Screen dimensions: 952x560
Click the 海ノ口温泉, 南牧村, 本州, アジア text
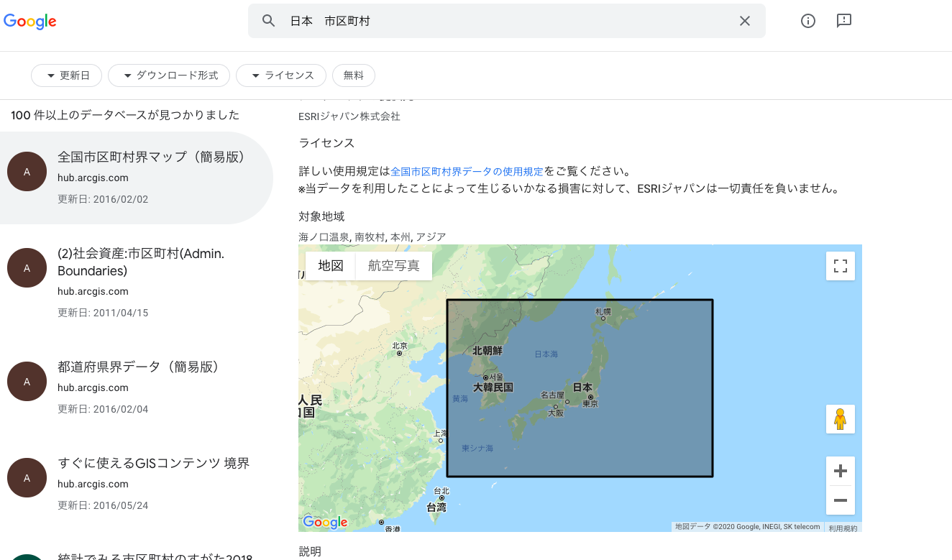pos(372,237)
